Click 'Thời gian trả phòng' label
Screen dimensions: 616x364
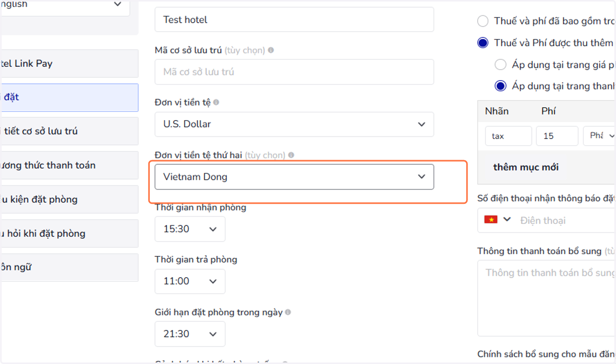pos(196,259)
